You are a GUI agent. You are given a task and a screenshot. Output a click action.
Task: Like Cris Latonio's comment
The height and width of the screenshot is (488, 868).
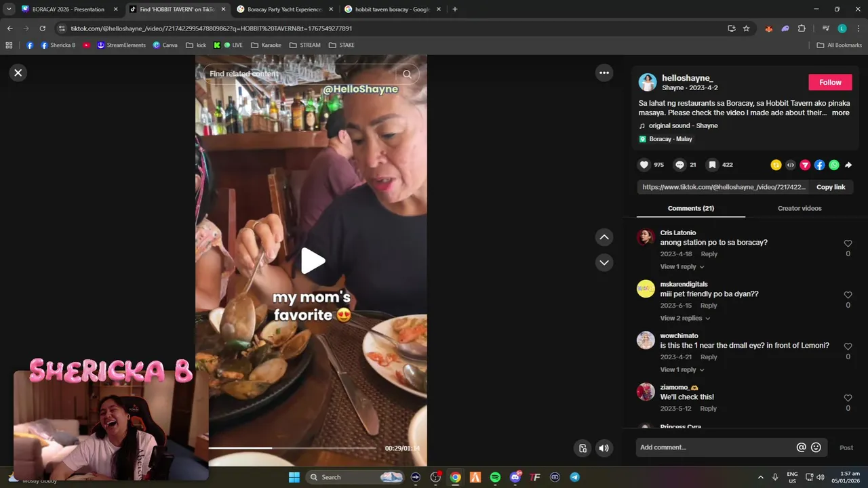848,243
